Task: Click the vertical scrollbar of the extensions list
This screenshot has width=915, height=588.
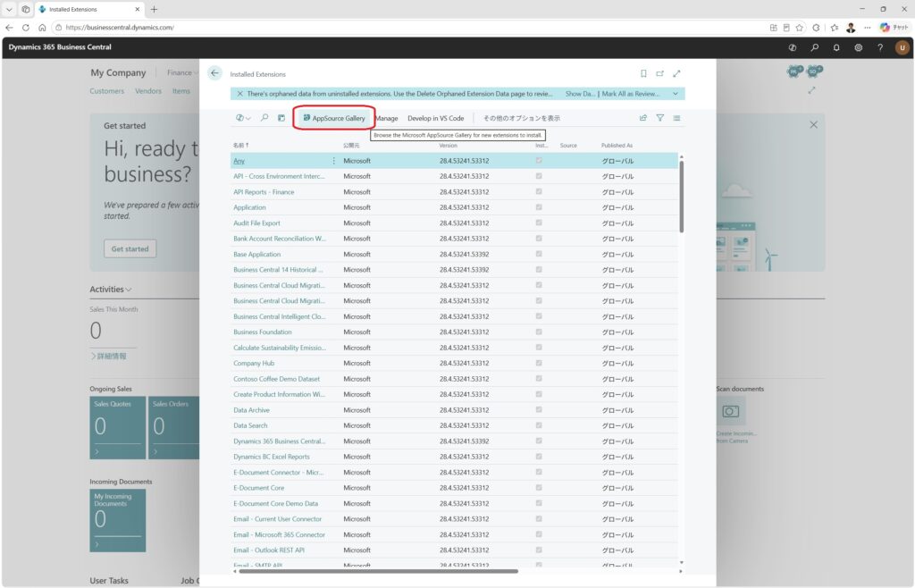Action: (681, 196)
